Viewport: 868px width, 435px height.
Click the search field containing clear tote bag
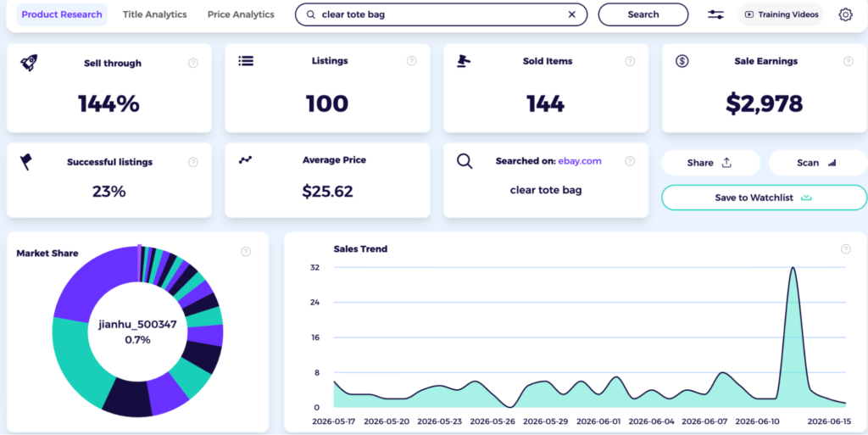[x=441, y=14]
